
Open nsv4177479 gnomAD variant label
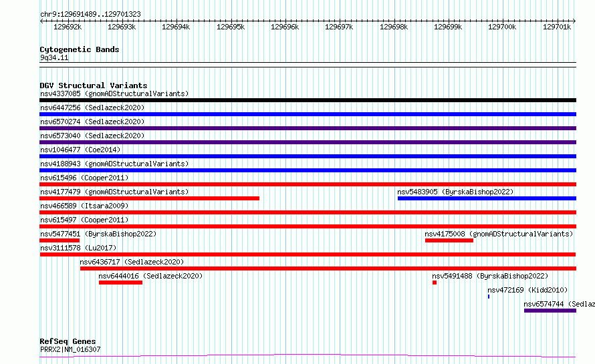click(114, 192)
